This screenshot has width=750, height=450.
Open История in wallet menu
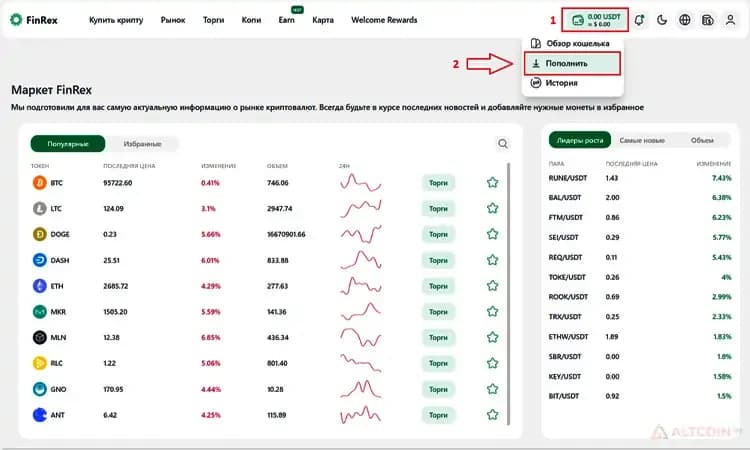[555, 83]
